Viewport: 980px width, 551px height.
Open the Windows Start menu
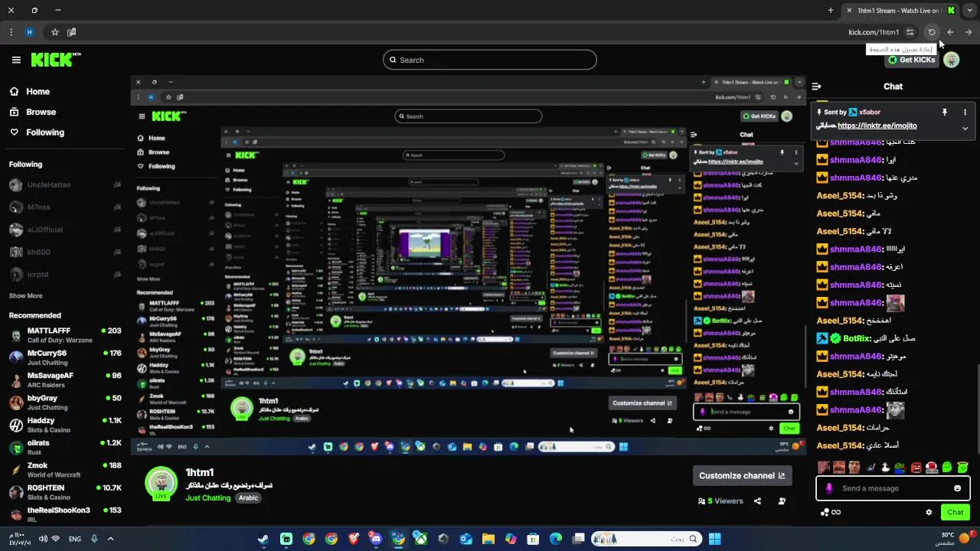(x=714, y=539)
